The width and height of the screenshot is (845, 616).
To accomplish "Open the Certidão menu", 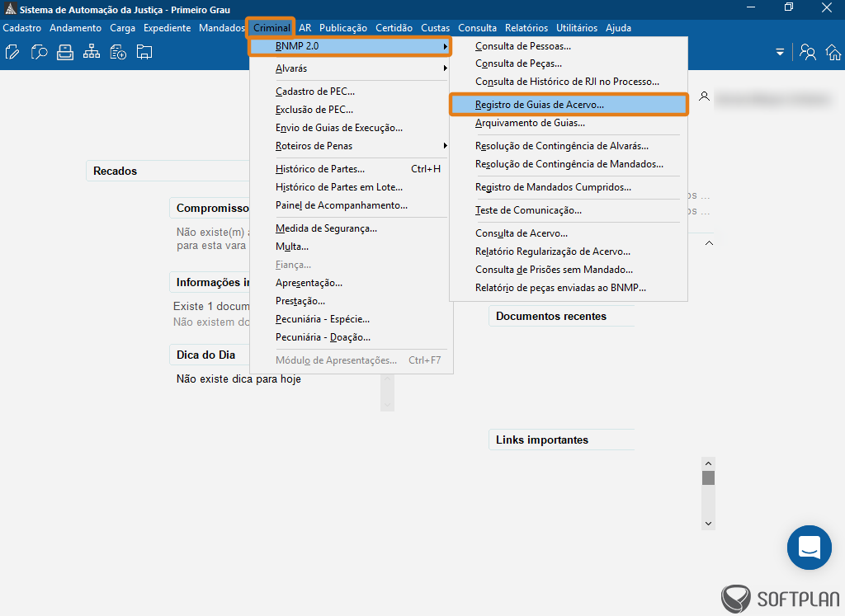I will pyautogui.click(x=394, y=28).
